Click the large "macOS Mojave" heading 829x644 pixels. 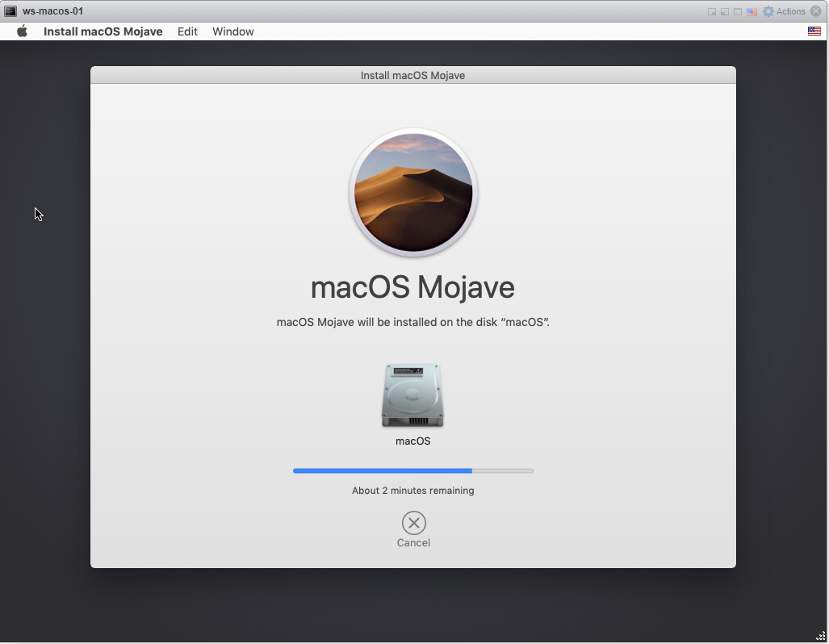[413, 287]
